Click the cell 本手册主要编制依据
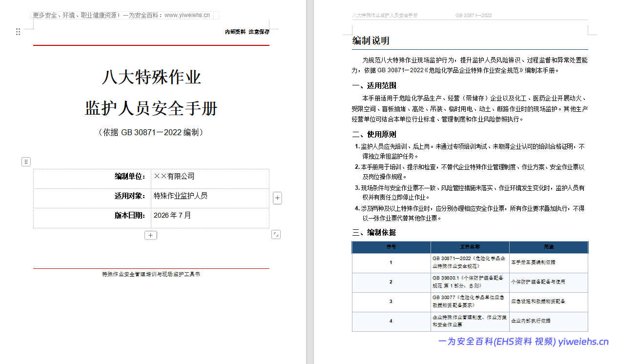 (x=549, y=262)
